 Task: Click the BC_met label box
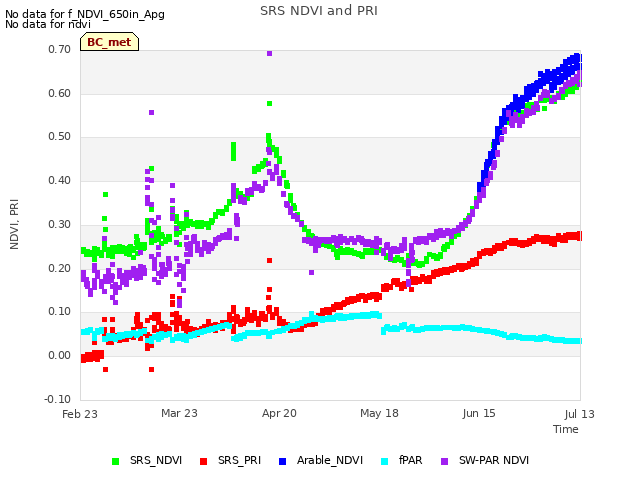coord(109,42)
